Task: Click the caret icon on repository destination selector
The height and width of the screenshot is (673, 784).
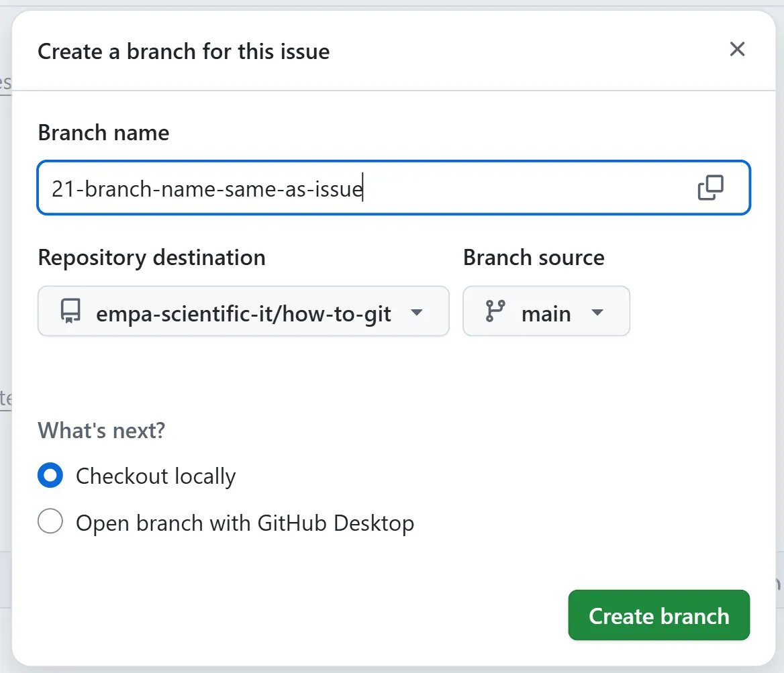Action: click(x=418, y=312)
